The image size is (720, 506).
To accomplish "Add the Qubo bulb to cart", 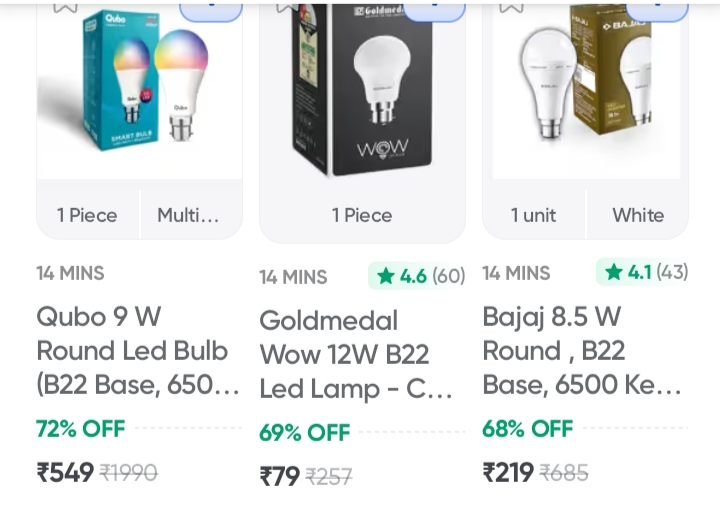I will pos(211,9).
